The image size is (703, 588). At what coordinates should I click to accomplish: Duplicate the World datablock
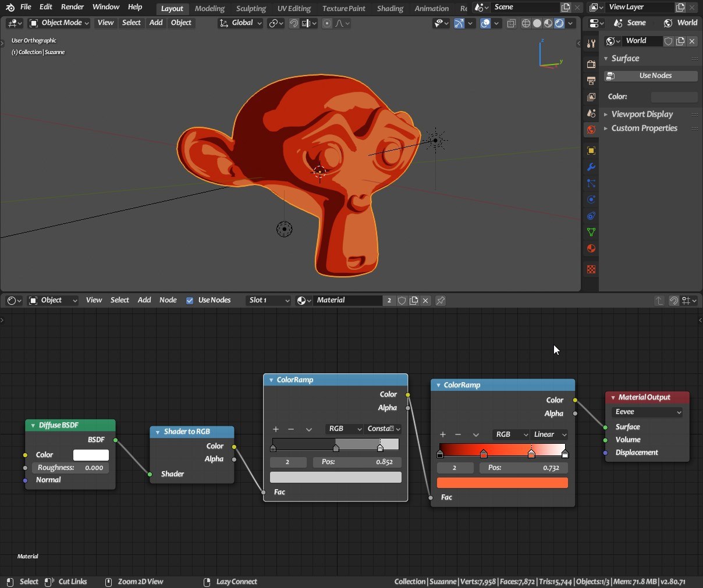click(680, 41)
